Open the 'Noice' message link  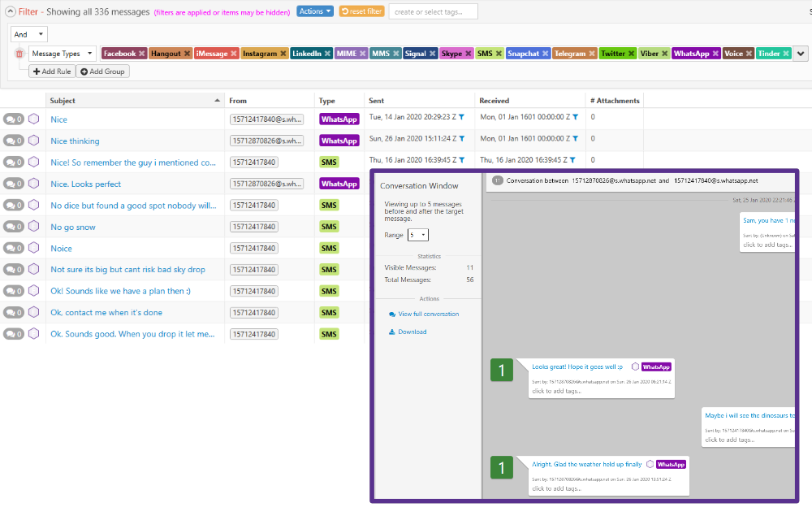(x=61, y=248)
